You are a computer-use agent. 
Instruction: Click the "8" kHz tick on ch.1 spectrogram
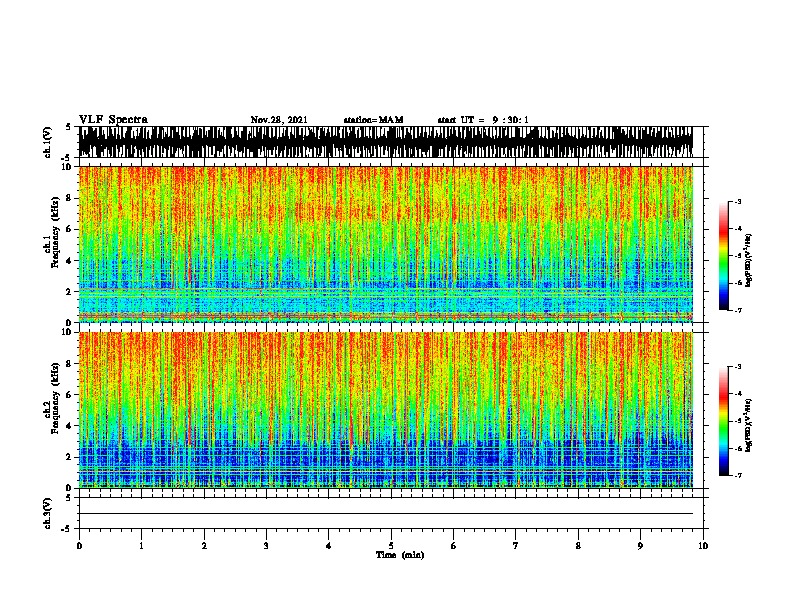(x=70, y=198)
